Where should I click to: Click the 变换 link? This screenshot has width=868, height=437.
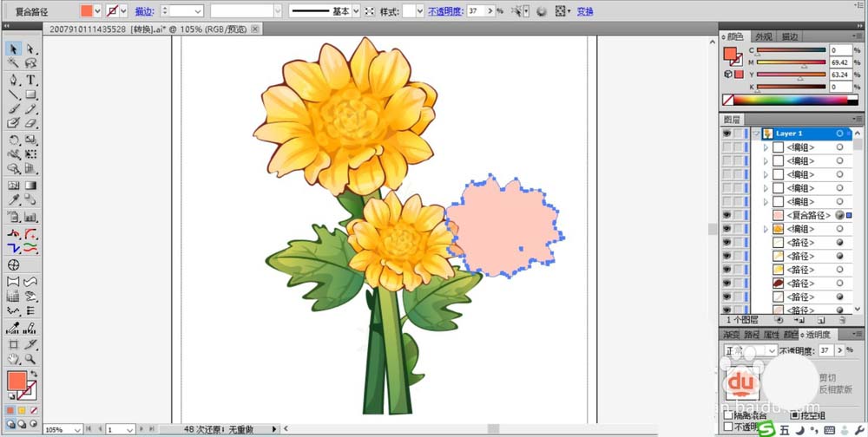click(x=585, y=11)
